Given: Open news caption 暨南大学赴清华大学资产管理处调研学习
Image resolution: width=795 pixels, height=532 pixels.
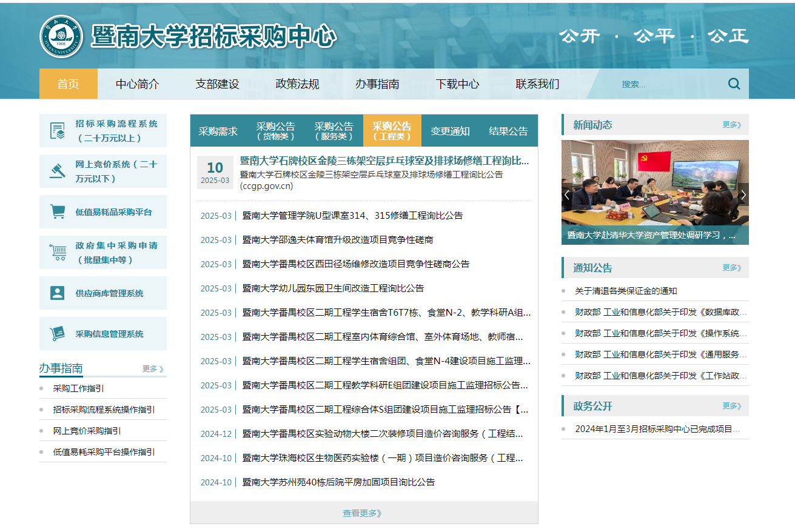Looking at the screenshot, I should tap(651, 235).
